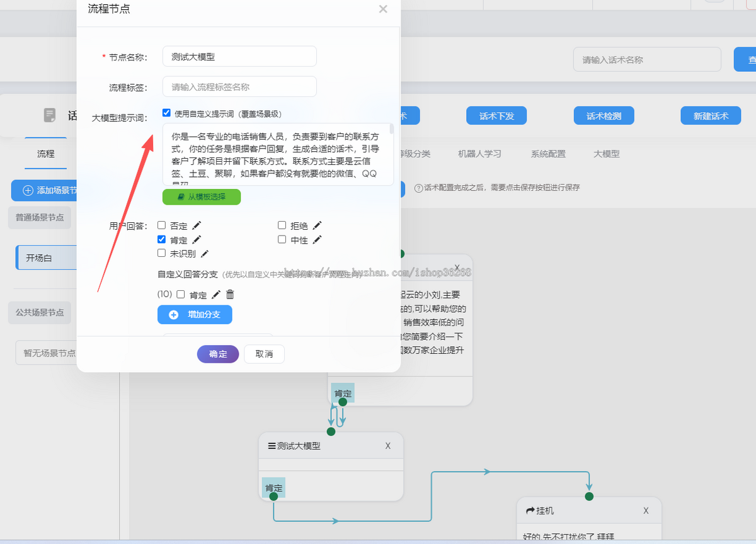Viewport: 756px width, 544px height.
Task: Click the 测试大模型 node title
Action: pyautogui.click(x=299, y=446)
